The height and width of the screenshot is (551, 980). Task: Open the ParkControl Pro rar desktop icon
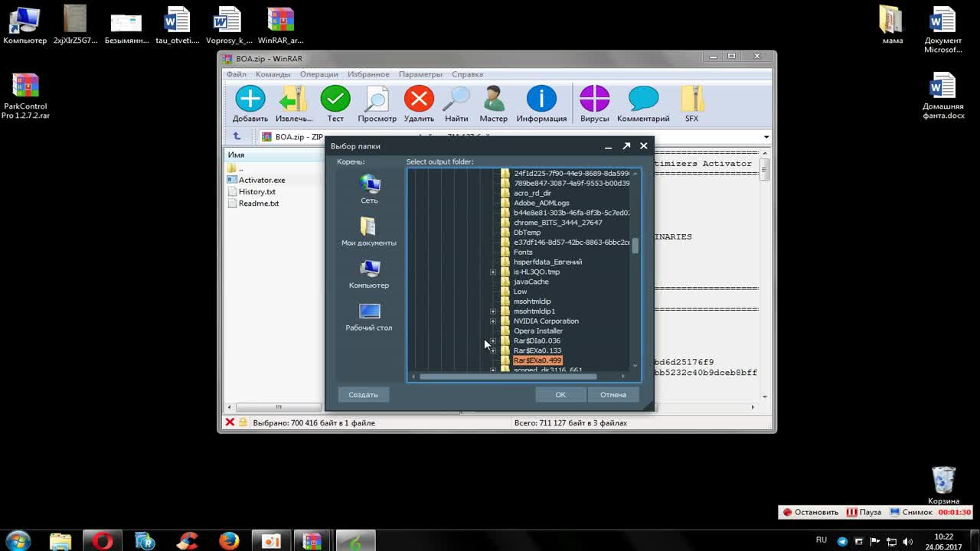[x=25, y=96]
